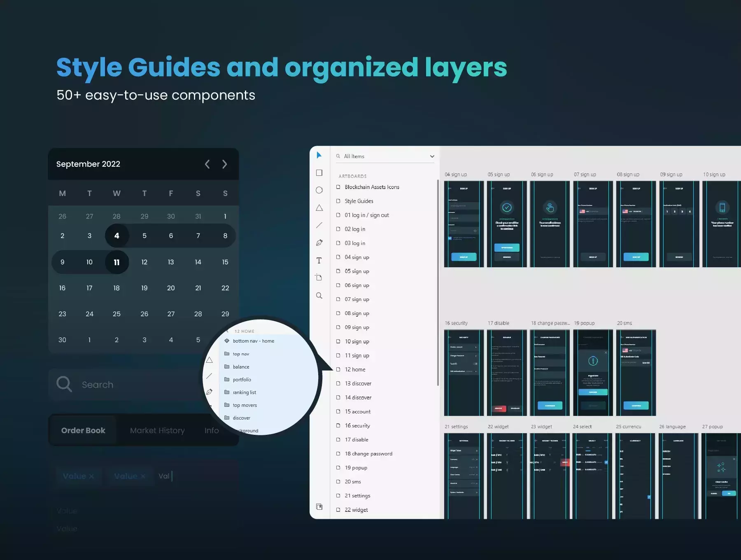
Task: Open the 19 popup artboard thumbnail
Action: pos(593,373)
